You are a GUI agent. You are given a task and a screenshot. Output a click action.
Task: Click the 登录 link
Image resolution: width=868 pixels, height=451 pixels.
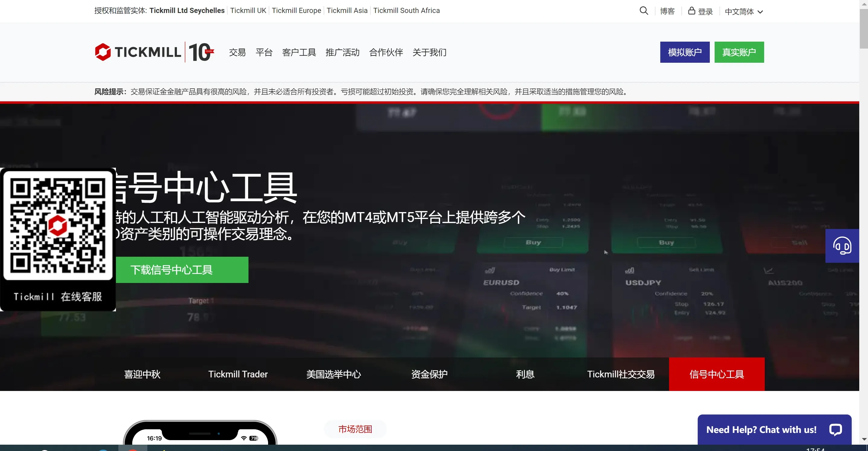pyautogui.click(x=700, y=11)
